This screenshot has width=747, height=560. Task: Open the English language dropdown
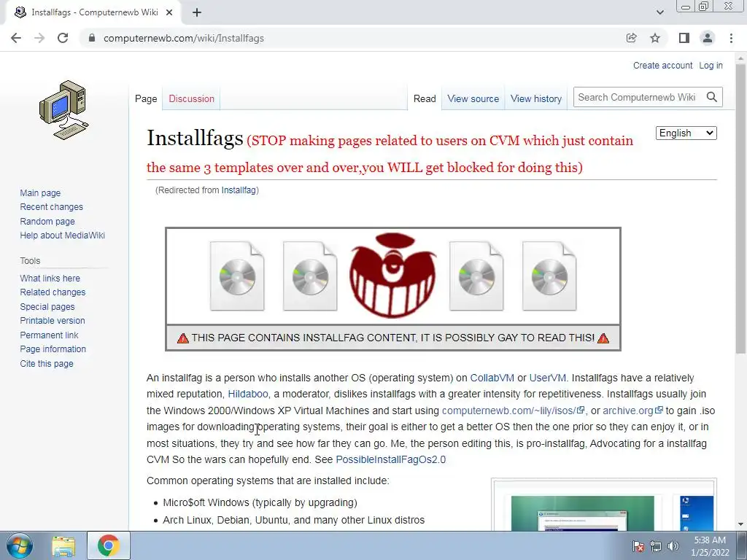[x=686, y=133]
